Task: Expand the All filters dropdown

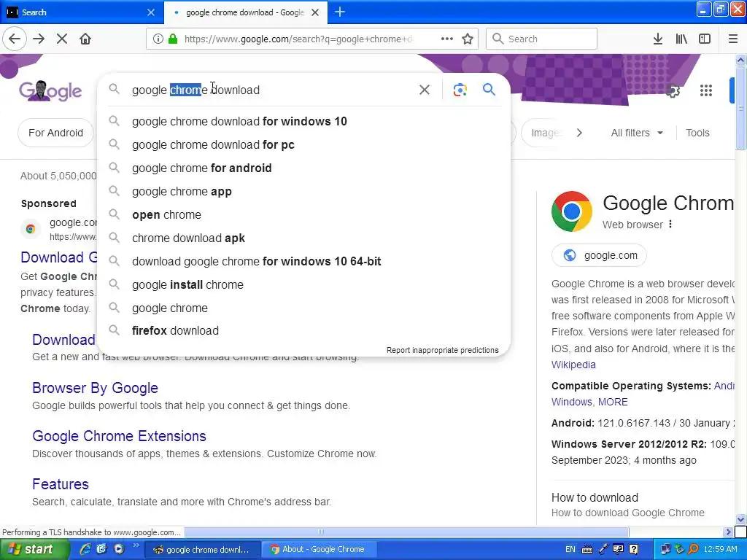Action: (x=637, y=133)
